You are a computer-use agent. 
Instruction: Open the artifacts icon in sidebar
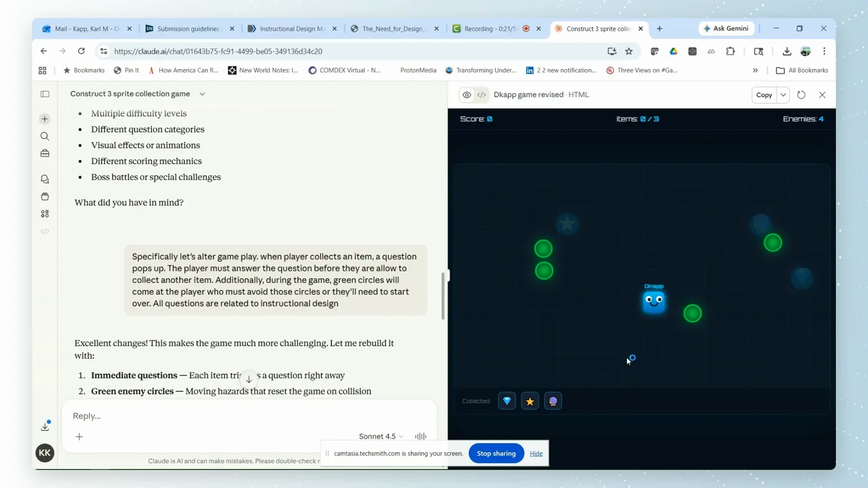(x=45, y=196)
